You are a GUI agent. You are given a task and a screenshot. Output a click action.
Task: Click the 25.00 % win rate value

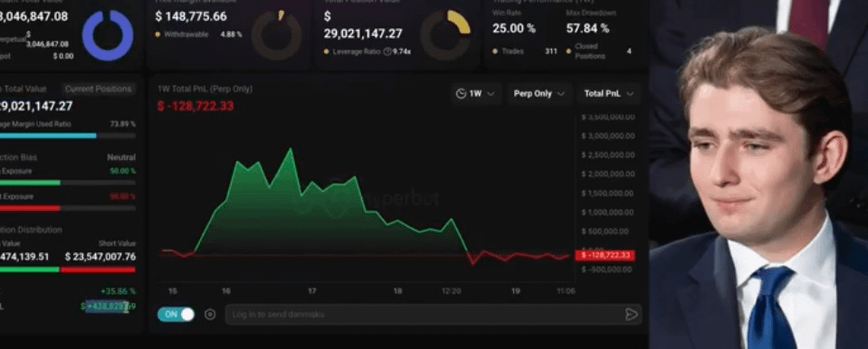[514, 28]
